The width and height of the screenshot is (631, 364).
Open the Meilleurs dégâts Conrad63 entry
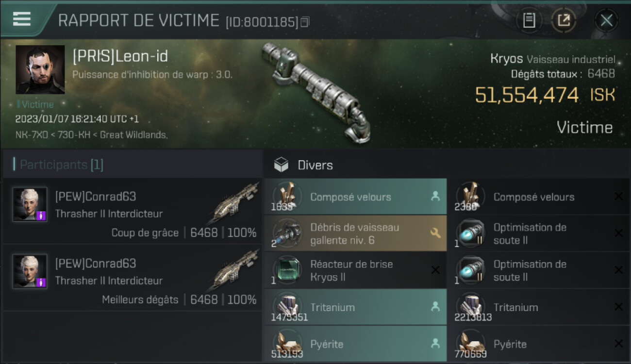coord(132,278)
